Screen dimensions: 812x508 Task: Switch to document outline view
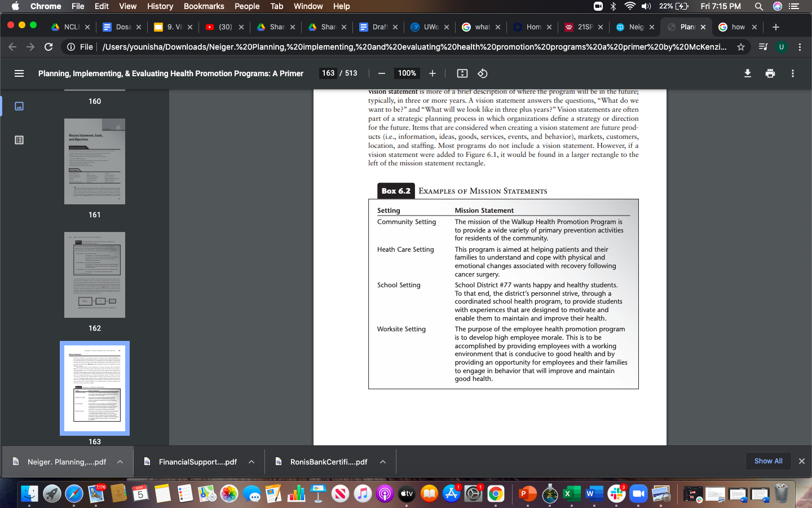point(19,140)
